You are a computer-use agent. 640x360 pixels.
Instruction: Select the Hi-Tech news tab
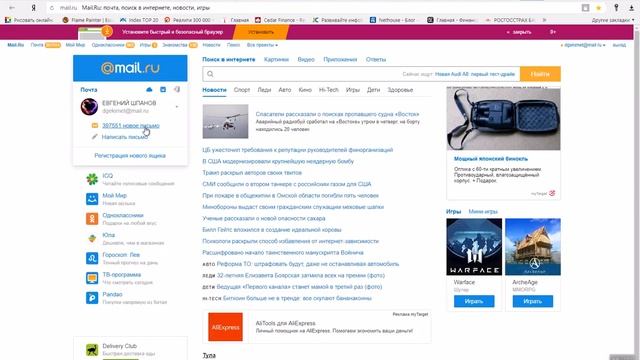pos(329,90)
